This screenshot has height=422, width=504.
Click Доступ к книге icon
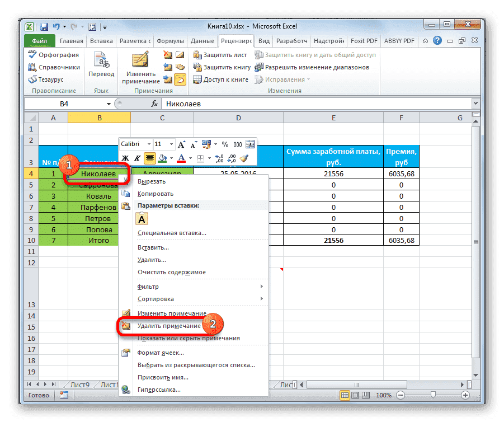[x=198, y=79]
